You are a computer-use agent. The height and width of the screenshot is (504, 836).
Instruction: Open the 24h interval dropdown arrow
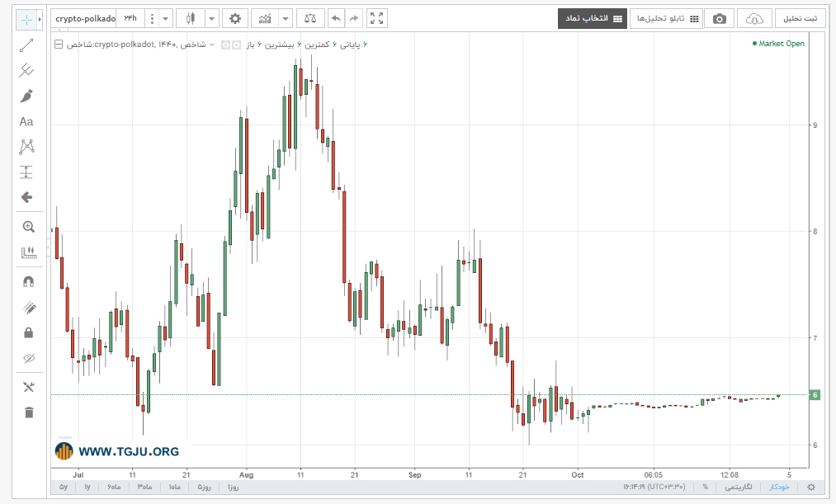pyautogui.click(x=165, y=19)
